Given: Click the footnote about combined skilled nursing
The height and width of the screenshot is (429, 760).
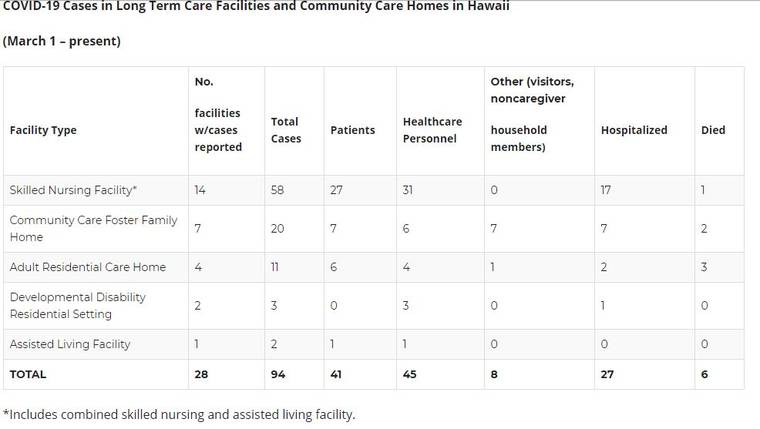Looking at the screenshot, I should 179,413.
